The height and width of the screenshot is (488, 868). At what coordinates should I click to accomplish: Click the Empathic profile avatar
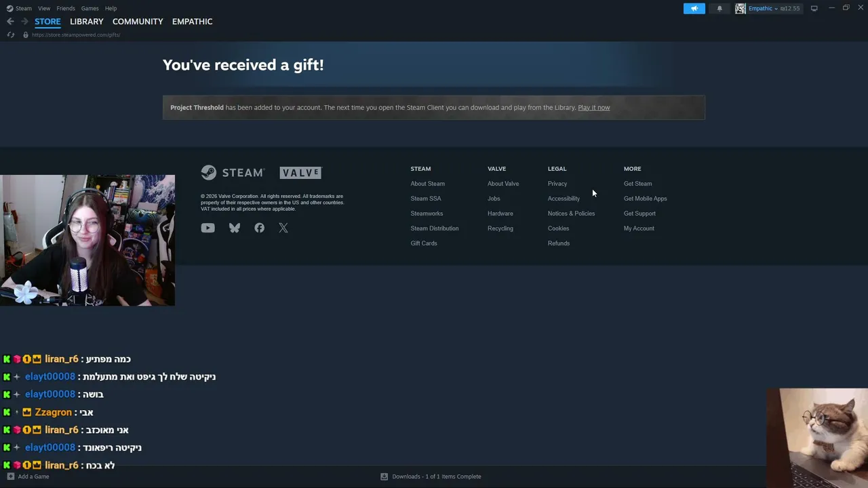(x=741, y=8)
